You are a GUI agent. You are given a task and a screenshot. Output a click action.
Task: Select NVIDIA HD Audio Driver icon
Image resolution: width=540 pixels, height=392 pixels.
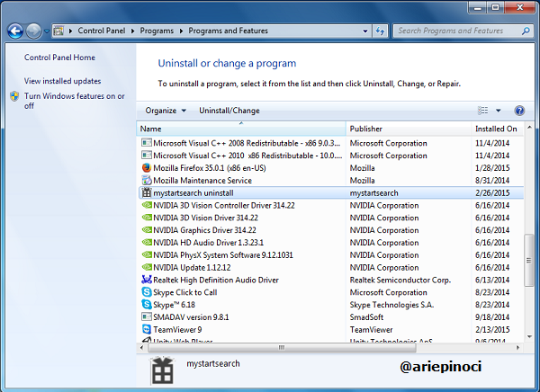point(147,242)
